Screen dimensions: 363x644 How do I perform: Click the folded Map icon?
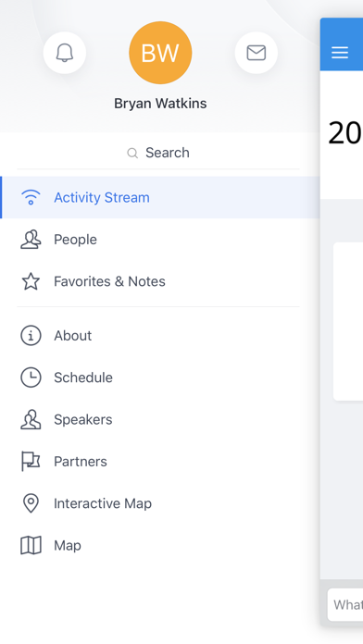pos(31,545)
